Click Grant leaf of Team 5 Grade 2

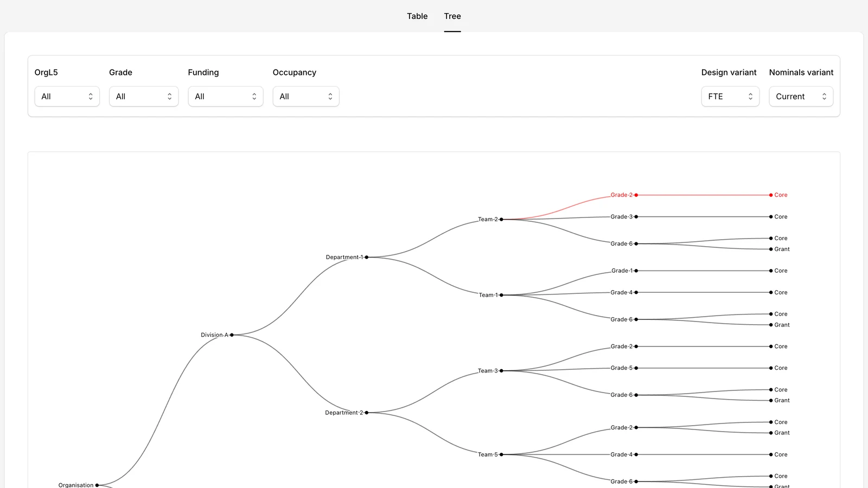(x=771, y=433)
